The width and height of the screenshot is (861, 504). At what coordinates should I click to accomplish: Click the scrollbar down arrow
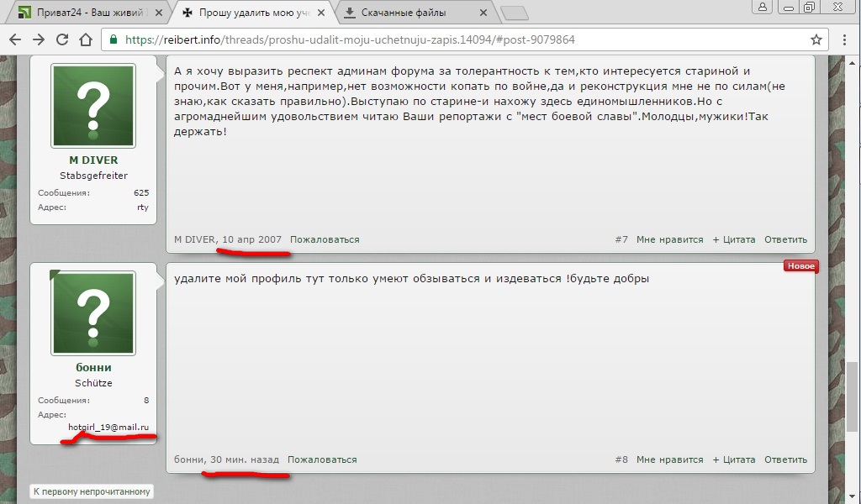coord(853,498)
